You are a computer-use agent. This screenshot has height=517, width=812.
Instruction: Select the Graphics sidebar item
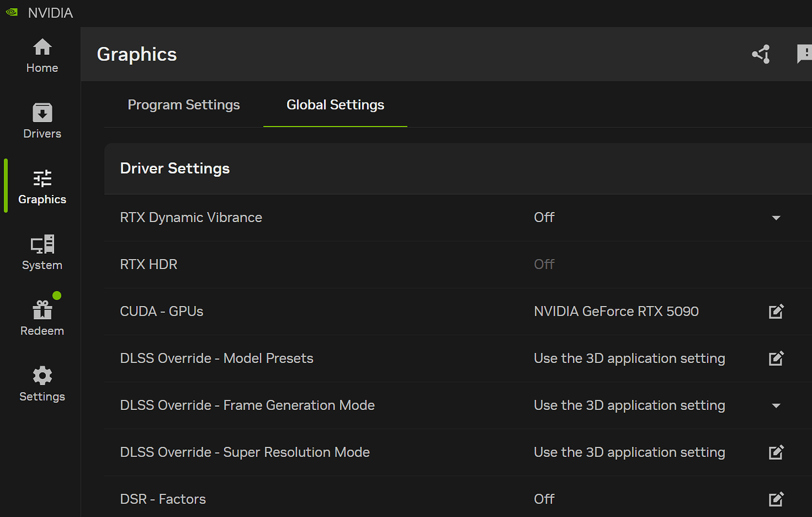point(42,187)
